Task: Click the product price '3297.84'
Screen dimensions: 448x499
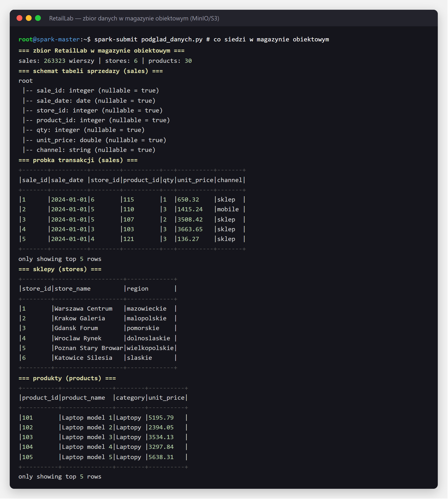Action: [x=161, y=447]
